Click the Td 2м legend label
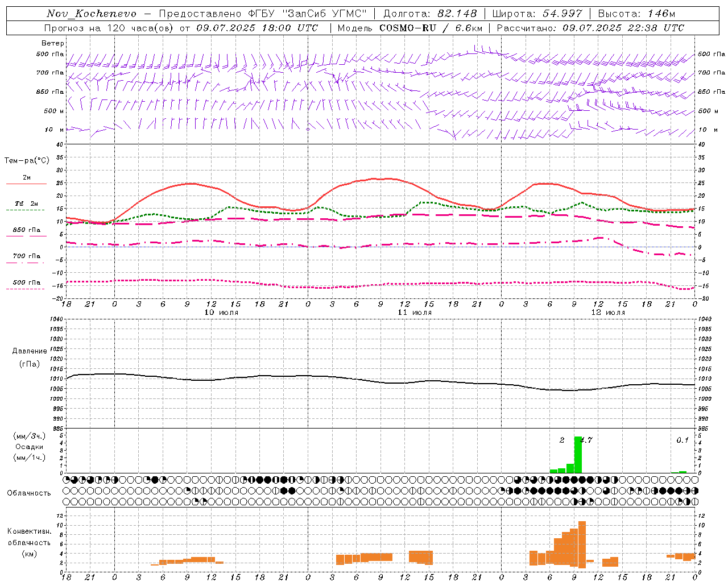 26,203
